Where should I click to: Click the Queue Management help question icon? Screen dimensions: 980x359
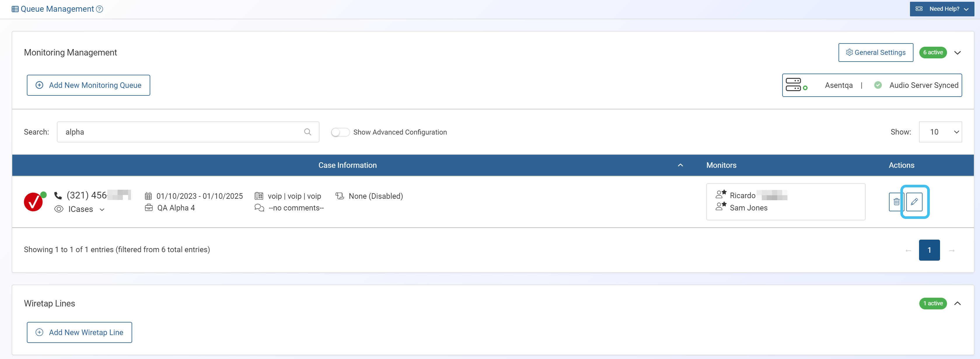pyautogui.click(x=100, y=9)
